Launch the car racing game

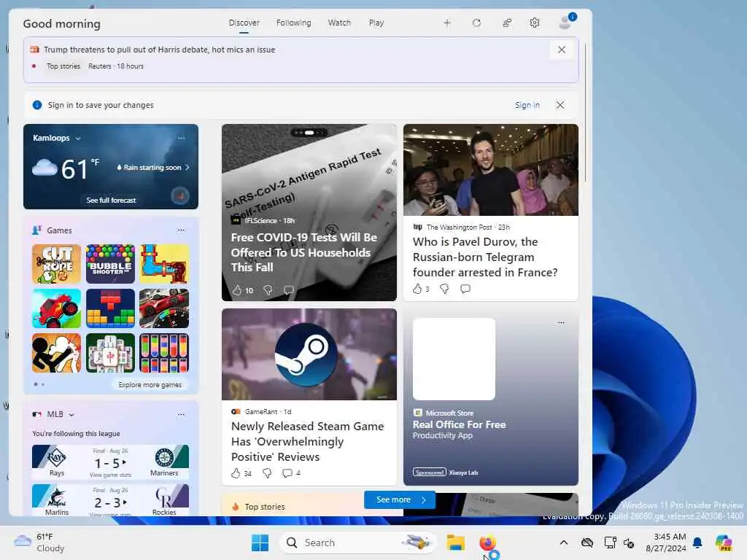pyautogui.click(x=164, y=308)
